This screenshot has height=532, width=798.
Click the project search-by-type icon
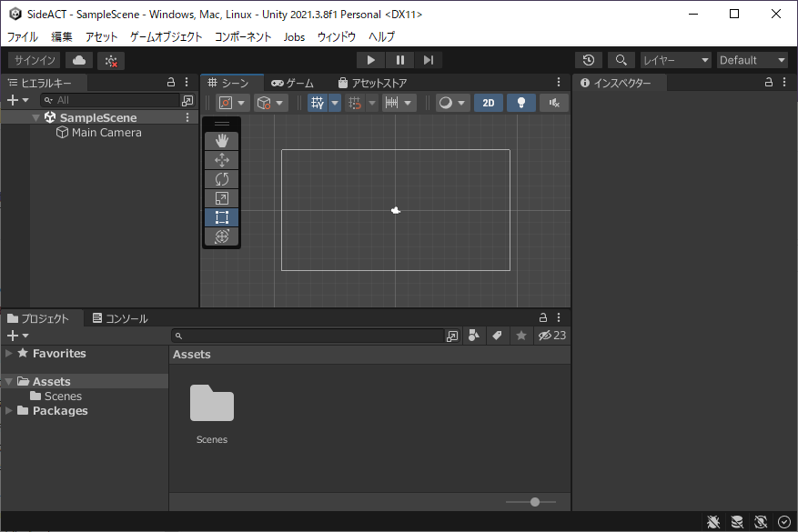(x=474, y=336)
